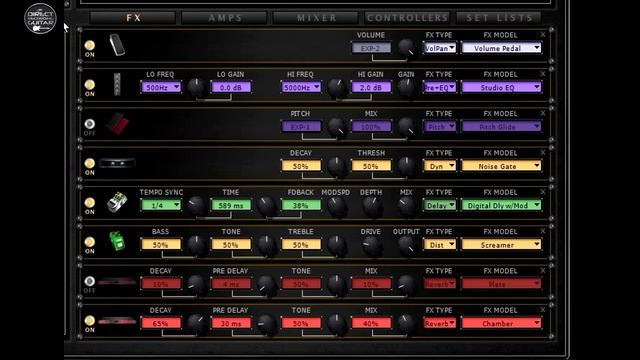Switch to the MIXER tab

316,18
